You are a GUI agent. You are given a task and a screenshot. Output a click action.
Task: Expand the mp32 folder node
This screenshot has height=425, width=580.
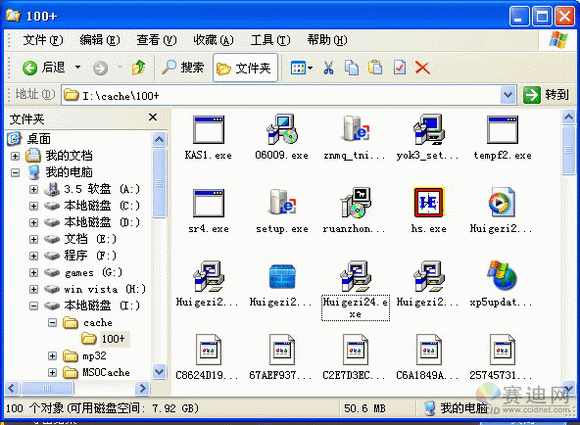click(53, 356)
